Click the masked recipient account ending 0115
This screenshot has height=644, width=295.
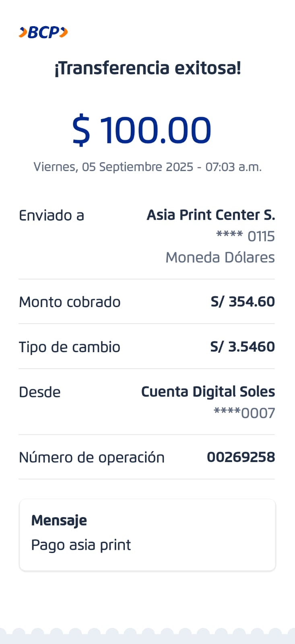click(x=245, y=236)
